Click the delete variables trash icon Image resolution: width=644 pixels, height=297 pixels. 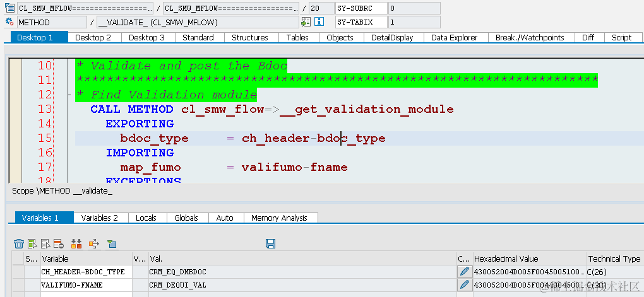(x=19, y=244)
